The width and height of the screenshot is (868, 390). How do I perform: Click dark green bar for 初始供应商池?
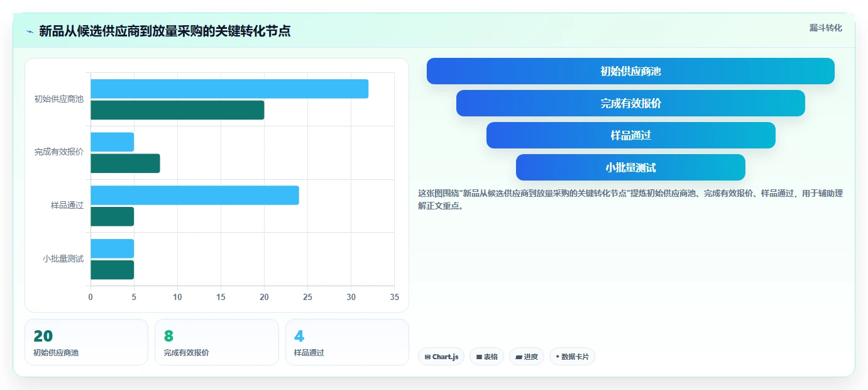tap(177, 110)
